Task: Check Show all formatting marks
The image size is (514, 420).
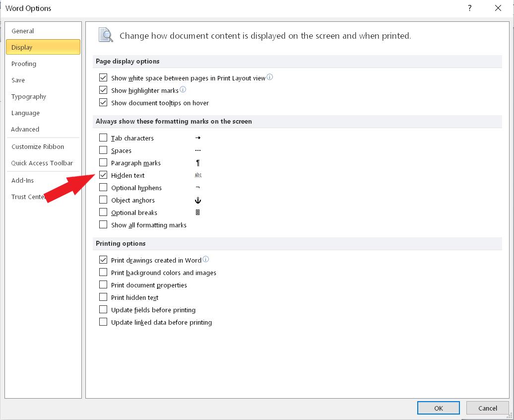Action: [103, 224]
